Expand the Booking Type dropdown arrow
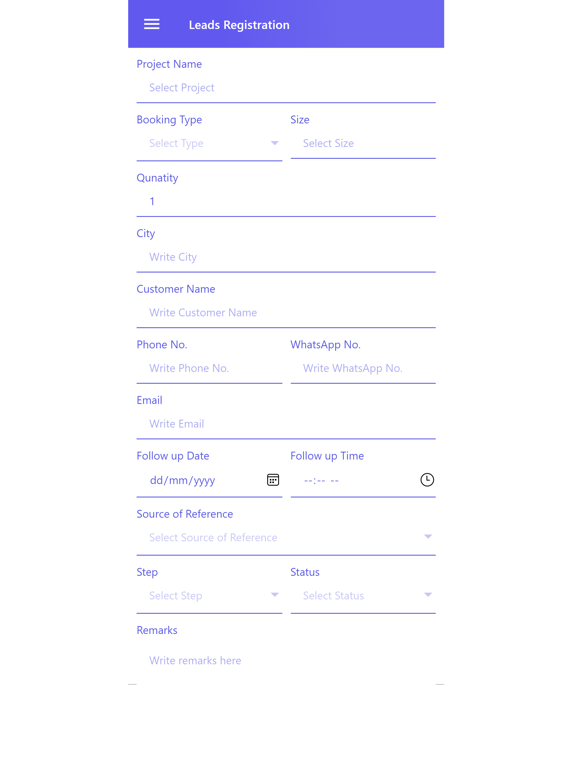Screen dimensions: 576x768 [275, 143]
